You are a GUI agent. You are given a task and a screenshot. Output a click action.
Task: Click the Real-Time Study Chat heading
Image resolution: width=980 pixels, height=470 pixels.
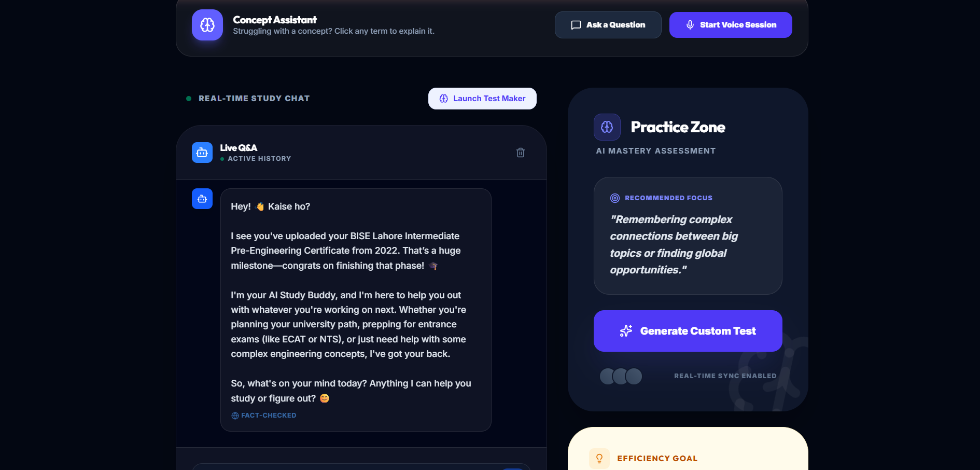point(254,99)
